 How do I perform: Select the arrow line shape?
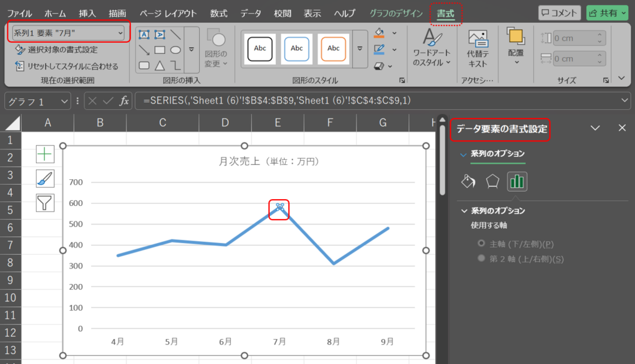(x=144, y=50)
